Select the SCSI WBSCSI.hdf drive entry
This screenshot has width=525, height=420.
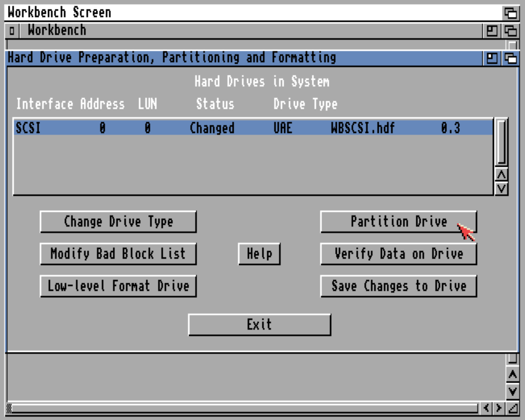[253, 128]
